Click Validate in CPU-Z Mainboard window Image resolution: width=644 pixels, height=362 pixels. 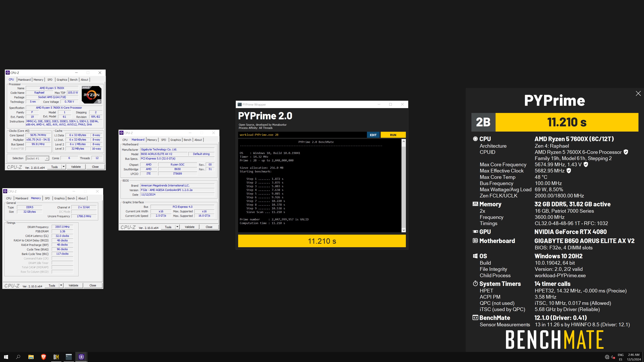point(190,227)
